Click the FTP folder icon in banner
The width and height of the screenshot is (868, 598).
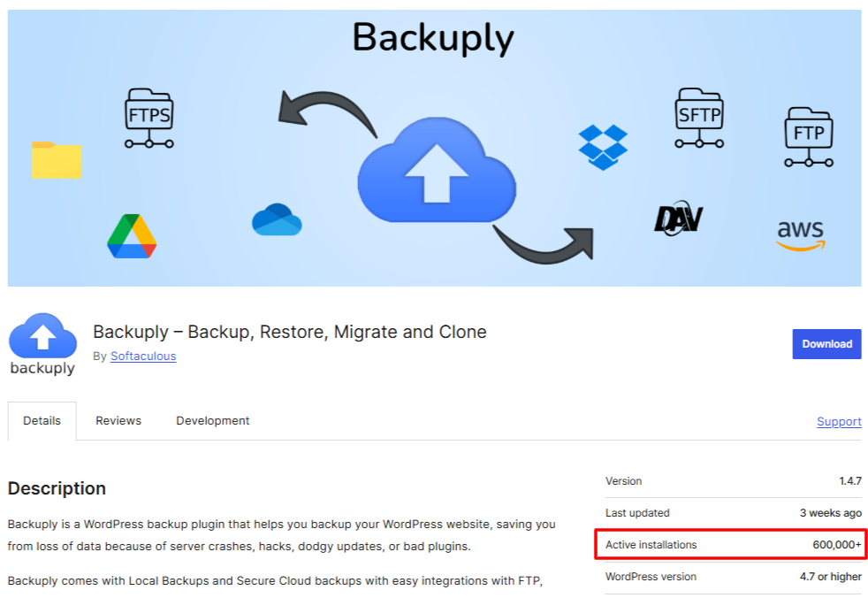point(809,137)
